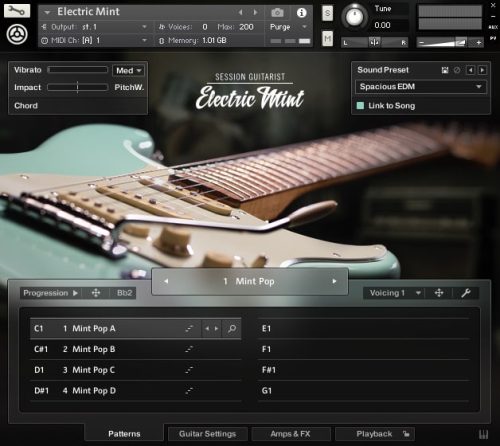Click the PitchW. label button
This screenshot has width=500, height=446.
(x=129, y=87)
